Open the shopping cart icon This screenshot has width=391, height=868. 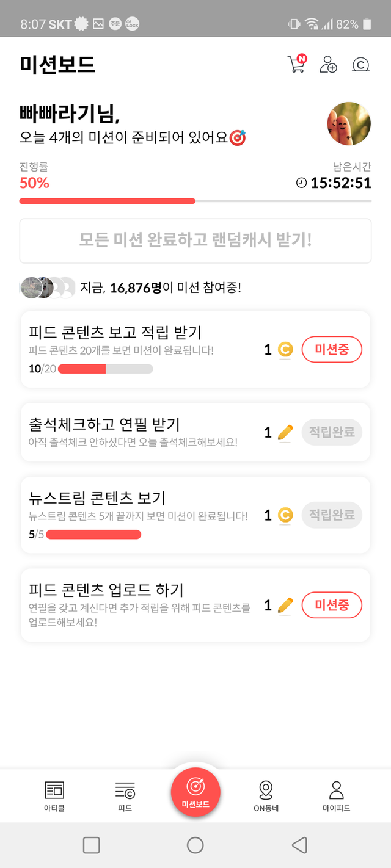click(296, 64)
